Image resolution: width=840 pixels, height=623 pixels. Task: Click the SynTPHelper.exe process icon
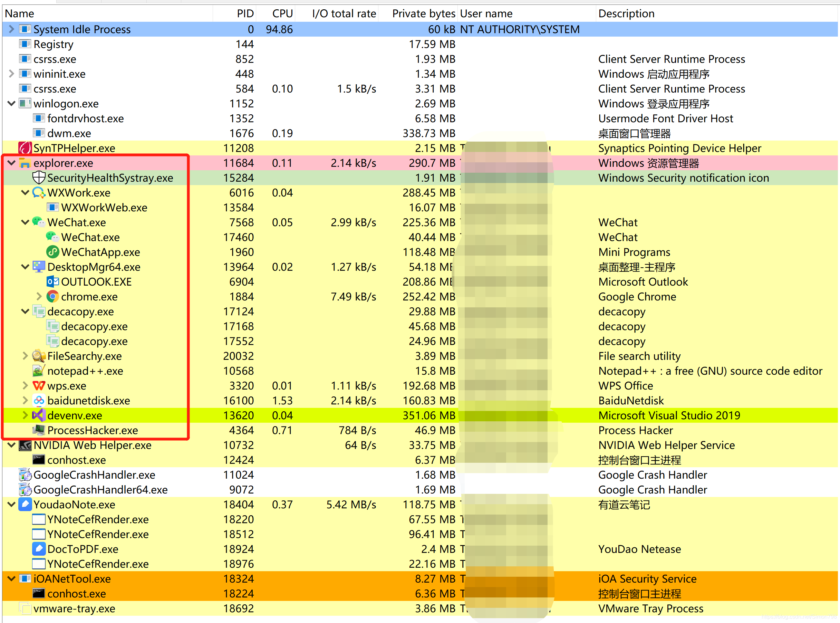pos(25,148)
